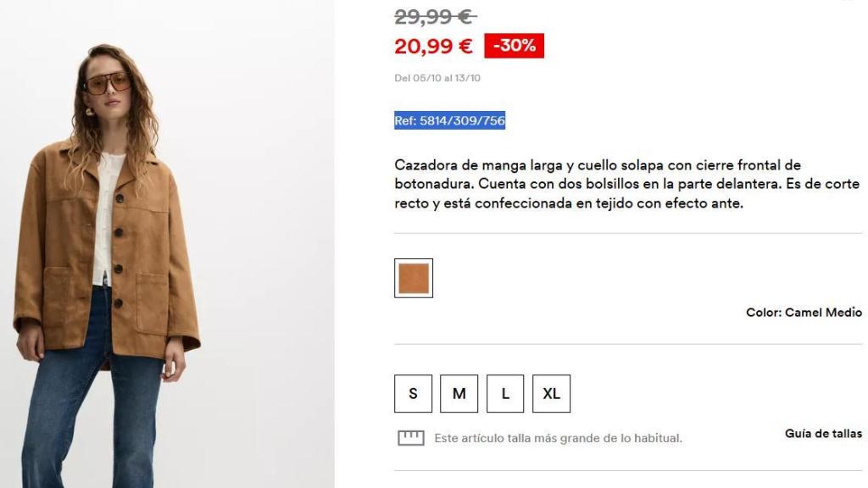
Task: Select the XL size box
Action: pyautogui.click(x=551, y=393)
